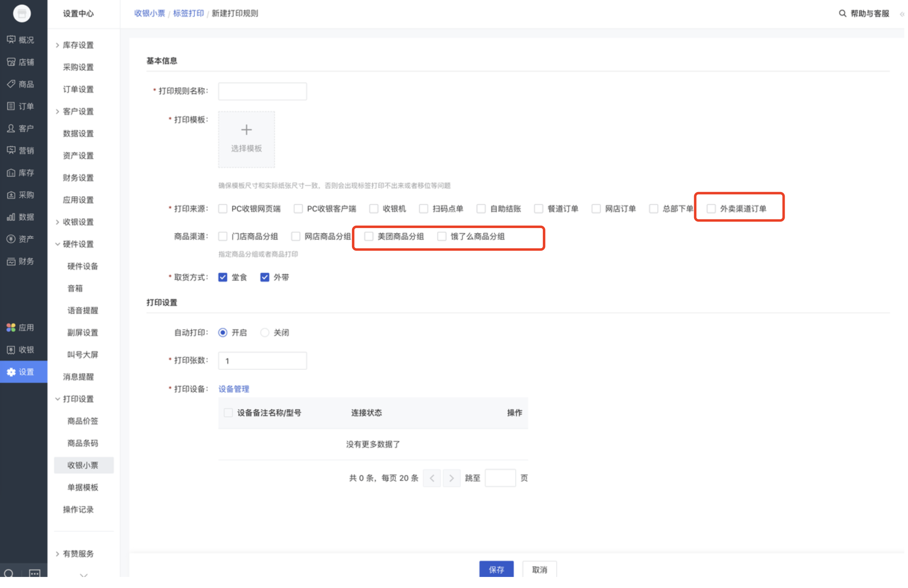
Task: Tick the 美团商品分组 checkbox
Action: coord(369,237)
